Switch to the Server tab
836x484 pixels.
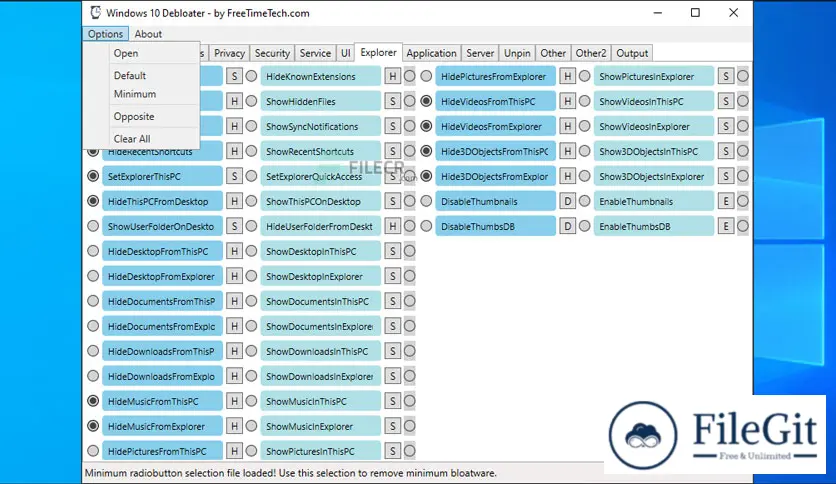[480, 53]
